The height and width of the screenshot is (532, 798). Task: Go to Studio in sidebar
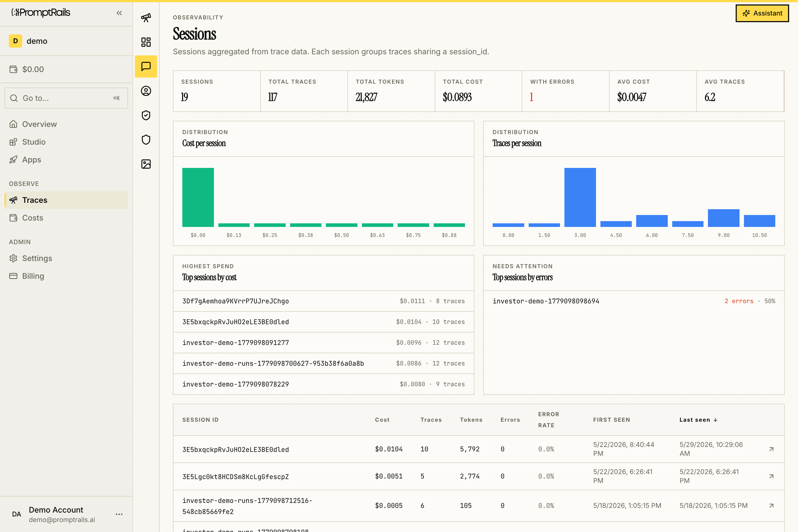66,142
